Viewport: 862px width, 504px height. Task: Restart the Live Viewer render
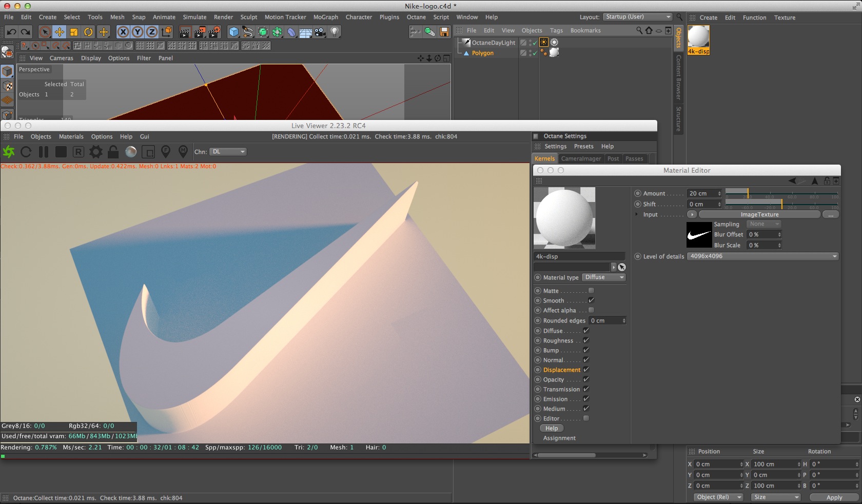(26, 152)
